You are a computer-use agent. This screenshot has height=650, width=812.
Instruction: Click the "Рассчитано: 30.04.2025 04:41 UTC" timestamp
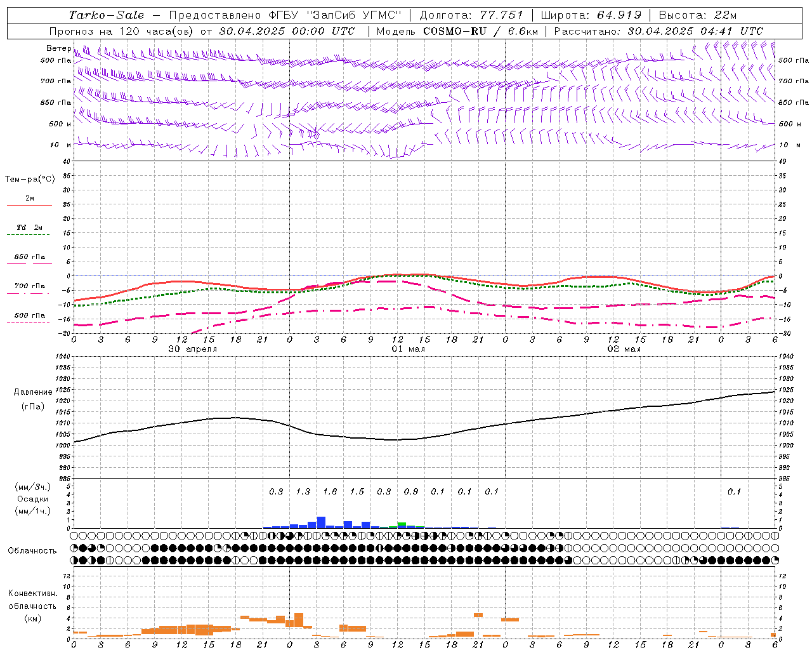point(658,31)
